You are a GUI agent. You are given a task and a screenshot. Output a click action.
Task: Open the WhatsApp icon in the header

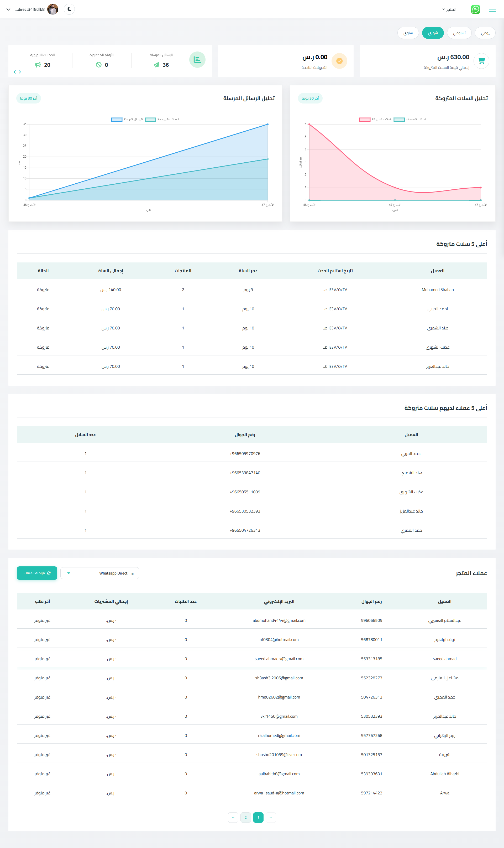tap(475, 9)
